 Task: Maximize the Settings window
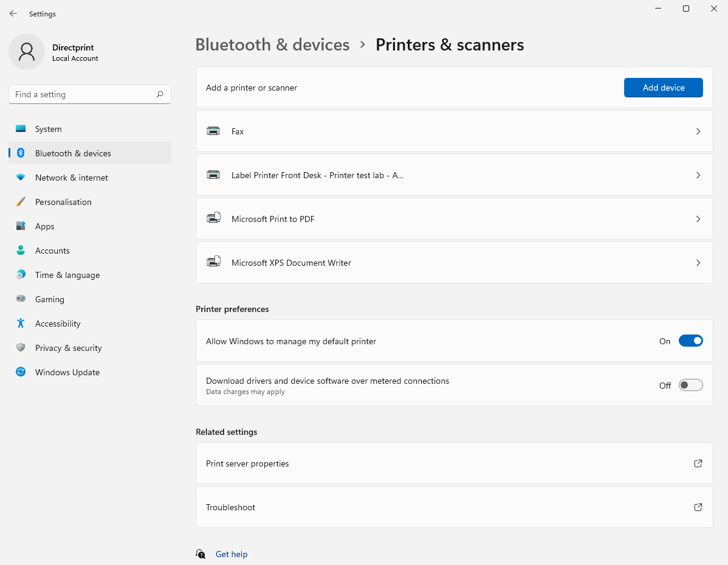tap(685, 9)
